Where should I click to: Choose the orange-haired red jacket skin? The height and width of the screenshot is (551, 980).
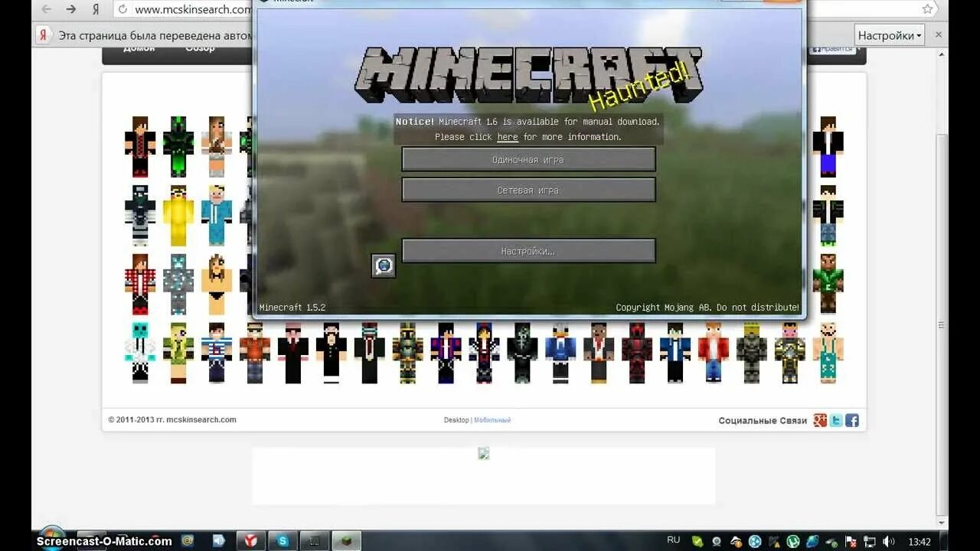coord(714,353)
